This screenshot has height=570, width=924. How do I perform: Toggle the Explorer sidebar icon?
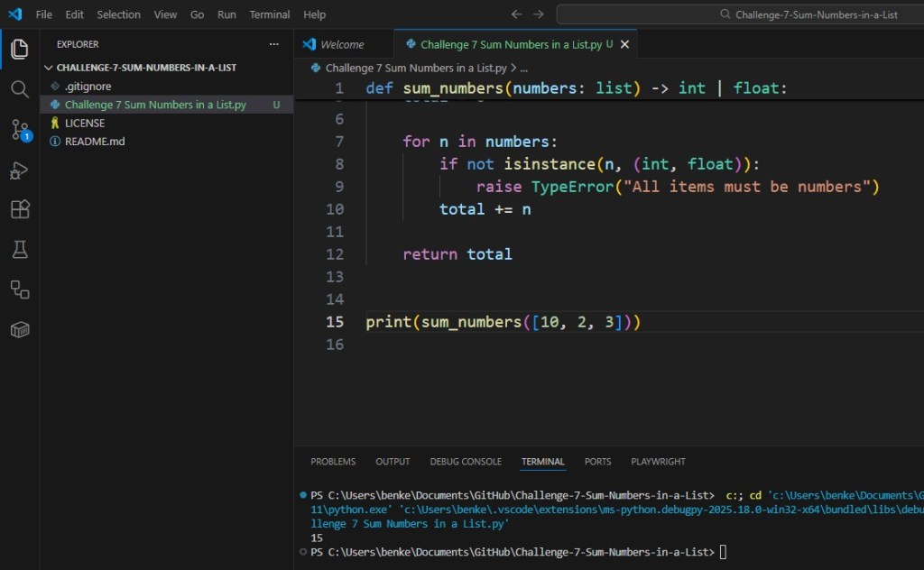tap(20, 50)
